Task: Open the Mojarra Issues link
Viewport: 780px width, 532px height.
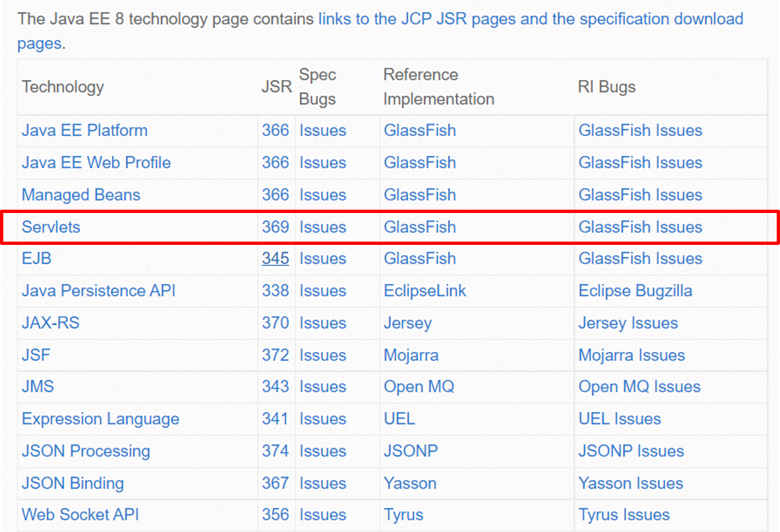Action: coord(631,355)
